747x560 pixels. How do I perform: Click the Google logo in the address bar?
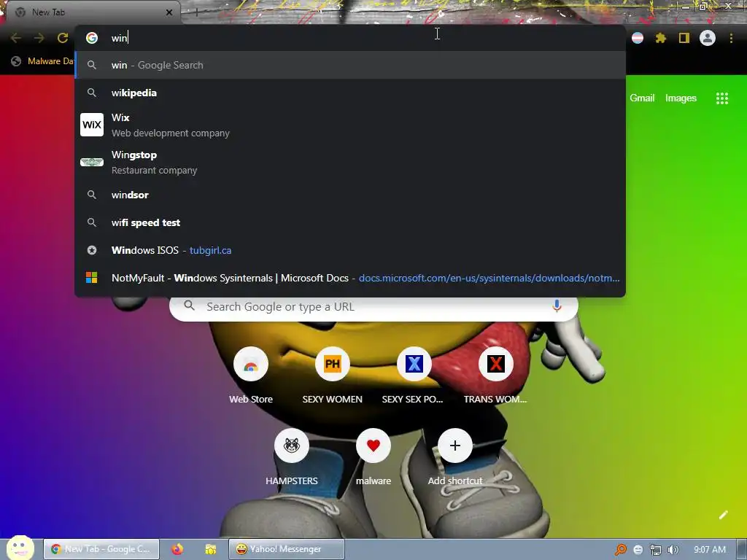click(91, 38)
